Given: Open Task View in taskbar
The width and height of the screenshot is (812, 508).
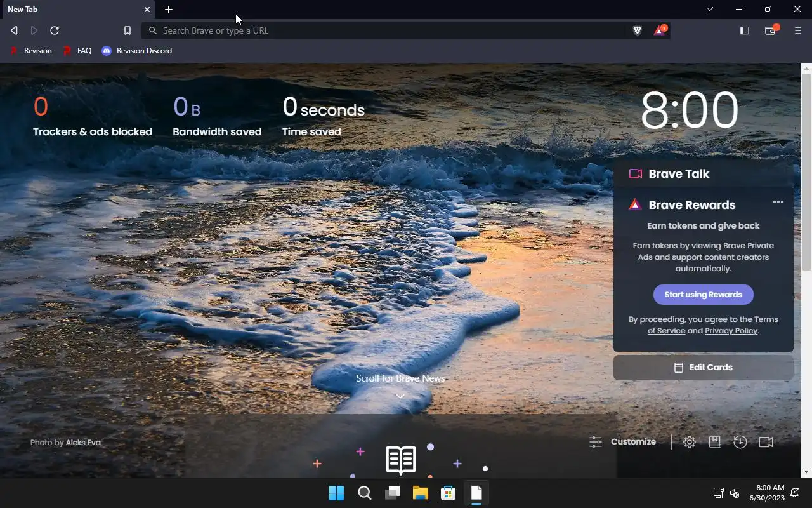Looking at the screenshot, I should pos(392,493).
